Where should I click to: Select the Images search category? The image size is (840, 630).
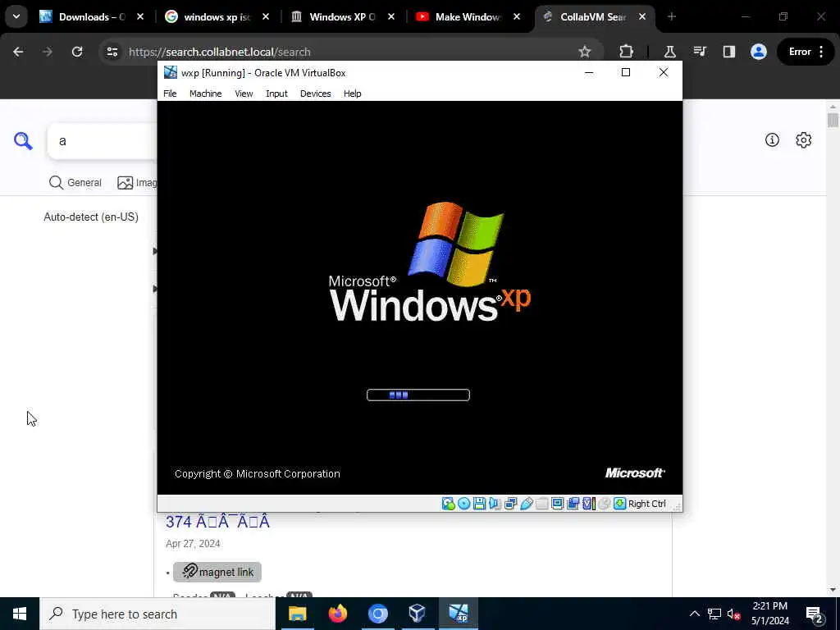coord(137,183)
